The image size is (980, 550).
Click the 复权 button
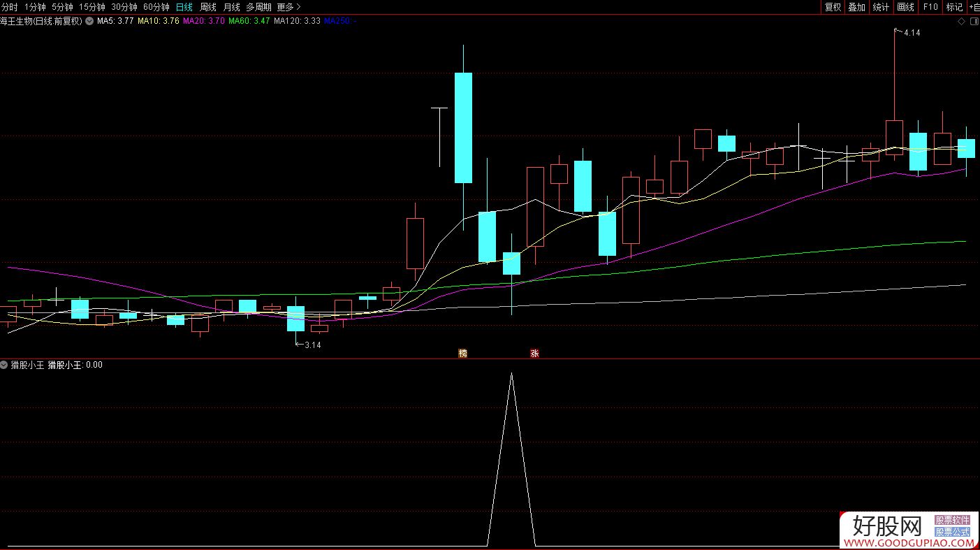(833, 7)
